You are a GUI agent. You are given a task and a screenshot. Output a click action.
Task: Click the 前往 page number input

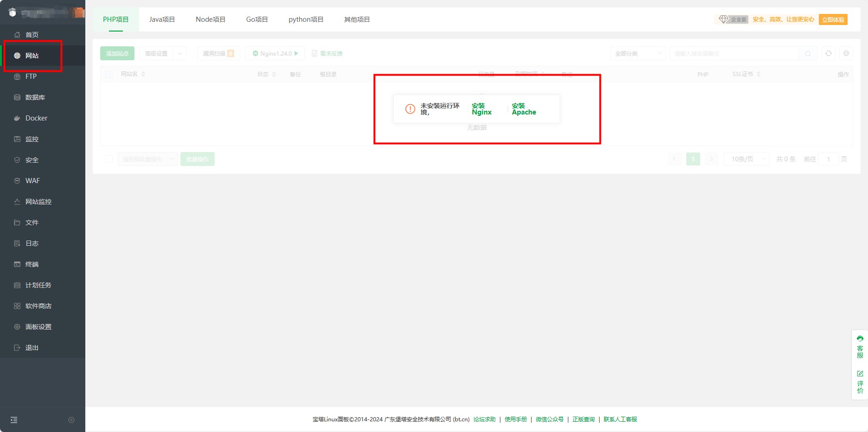pyautogui.click(x=829, y=159)
